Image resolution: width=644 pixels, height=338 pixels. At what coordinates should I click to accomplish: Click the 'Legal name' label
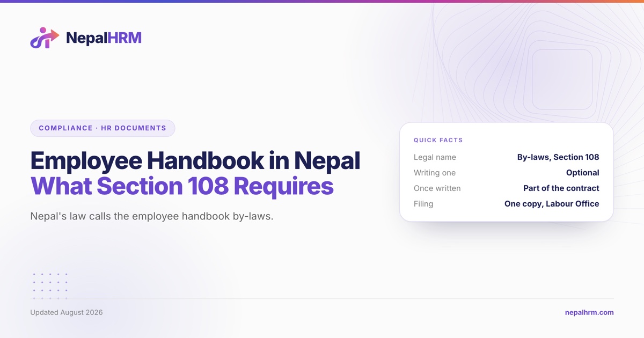(x=435, y=157)
